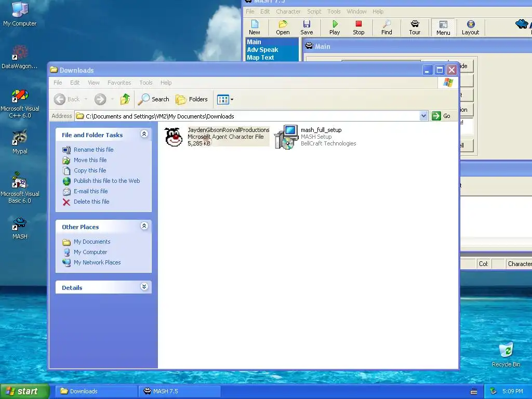Click Copy this file
The image size is (532, 399).
pyautogui.click(x=90, y=170)
